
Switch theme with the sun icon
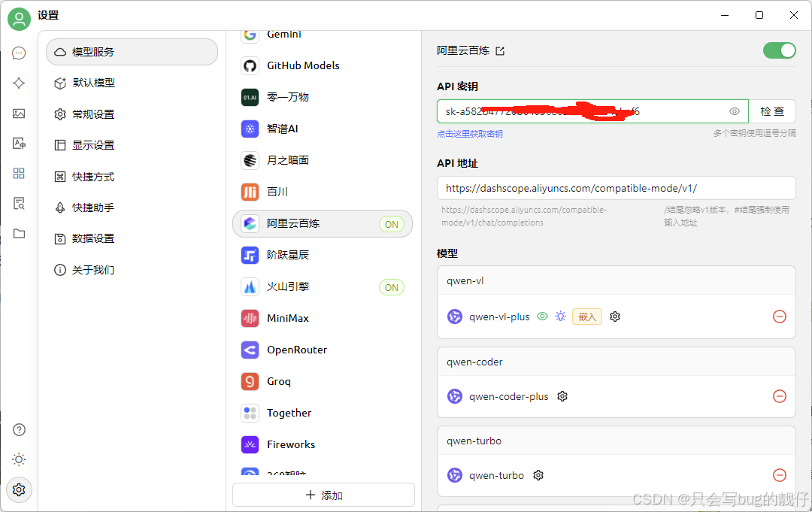(19, 459)
